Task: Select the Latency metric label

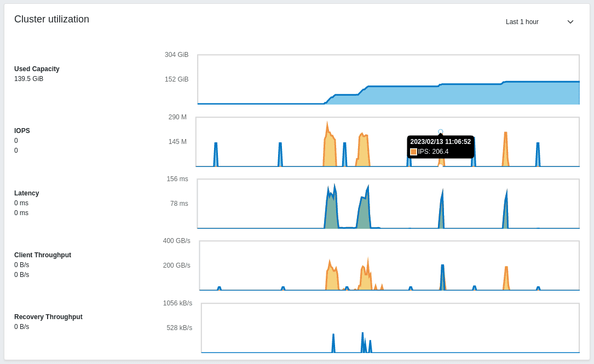Action: [x=26, y=193]
